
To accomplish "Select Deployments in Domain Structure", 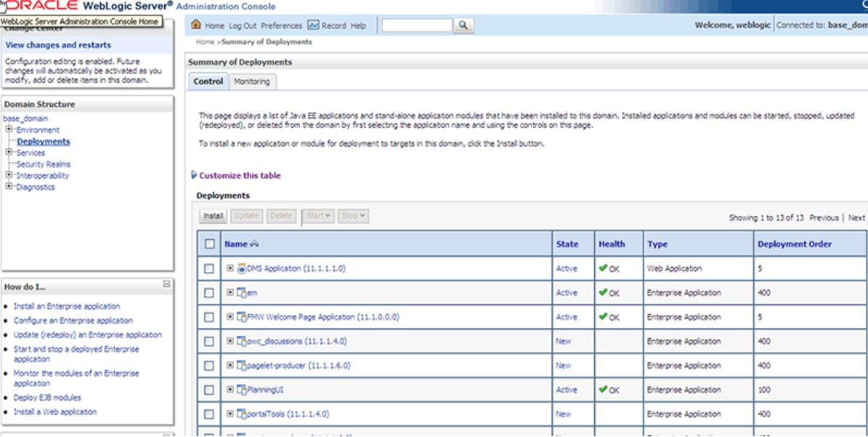I will tap(43, 141).
